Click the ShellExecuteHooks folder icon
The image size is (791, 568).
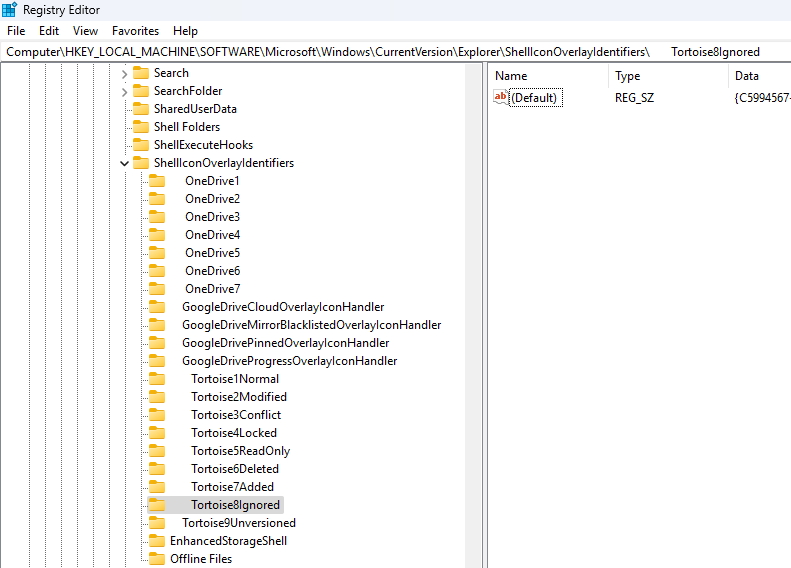[x=141, y=145]
